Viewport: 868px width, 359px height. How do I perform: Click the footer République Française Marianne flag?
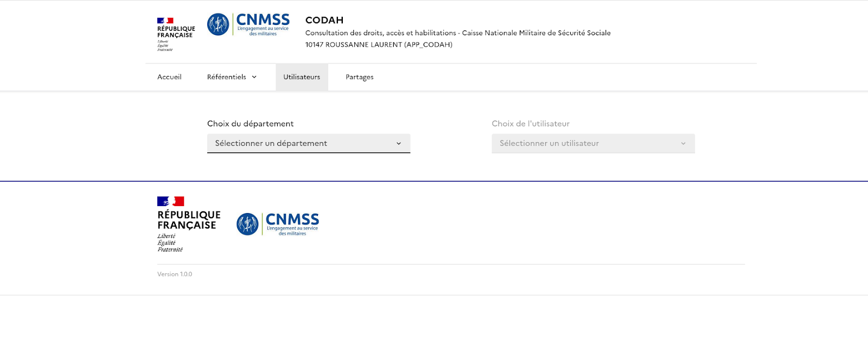[170, 201]
